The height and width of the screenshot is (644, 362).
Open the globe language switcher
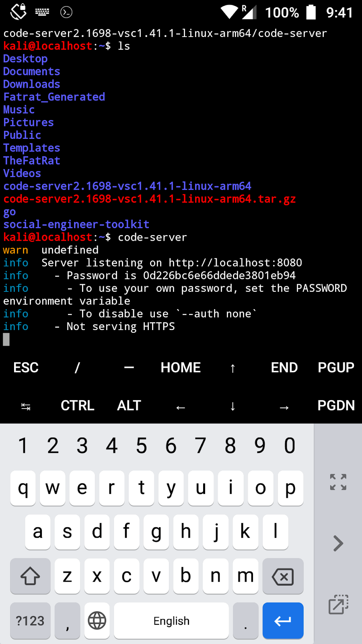[x=97, y=621]
